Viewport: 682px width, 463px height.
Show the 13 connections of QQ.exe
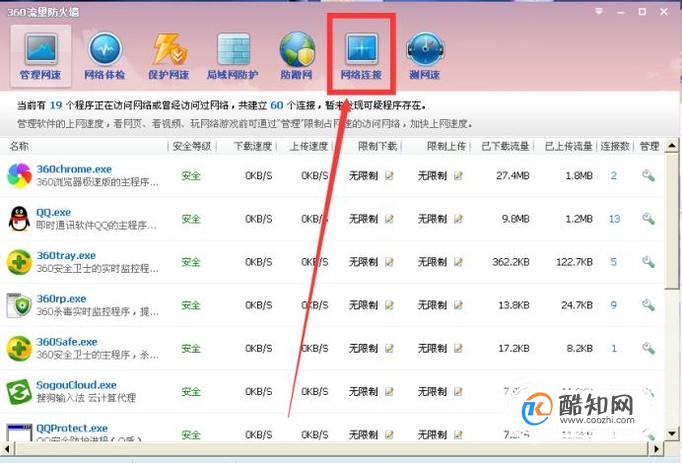point(614,219)
